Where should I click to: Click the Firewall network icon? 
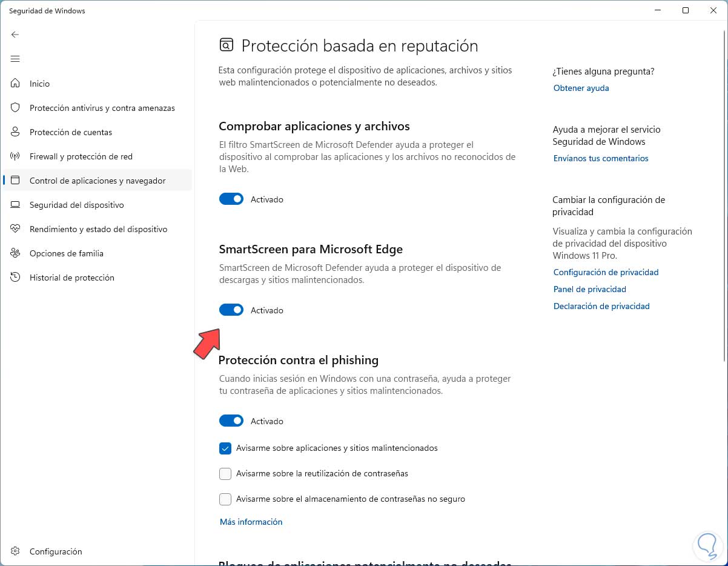16,156
